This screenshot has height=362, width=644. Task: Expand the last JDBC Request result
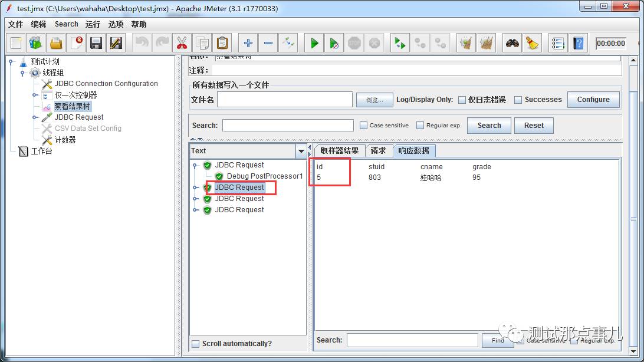click(196, 210)
